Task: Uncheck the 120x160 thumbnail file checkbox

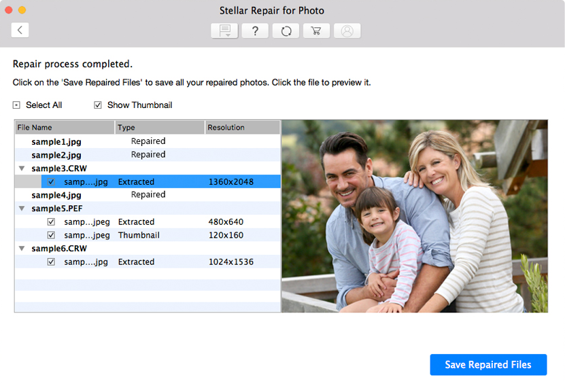Action: tap(51, 235)
